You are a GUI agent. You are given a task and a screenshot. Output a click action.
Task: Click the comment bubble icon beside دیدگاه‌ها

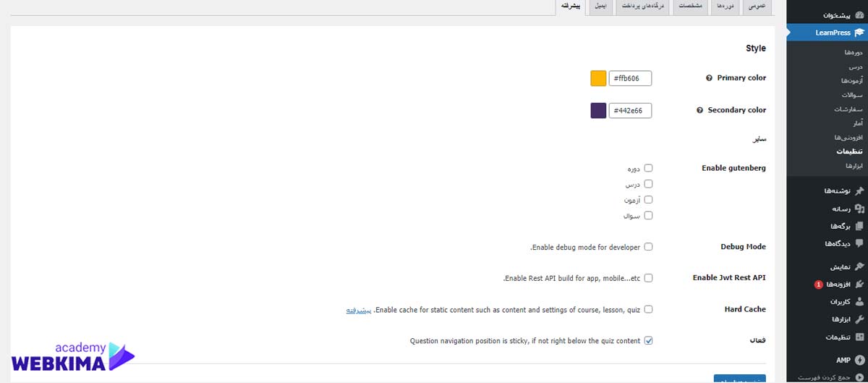point(859,243)
